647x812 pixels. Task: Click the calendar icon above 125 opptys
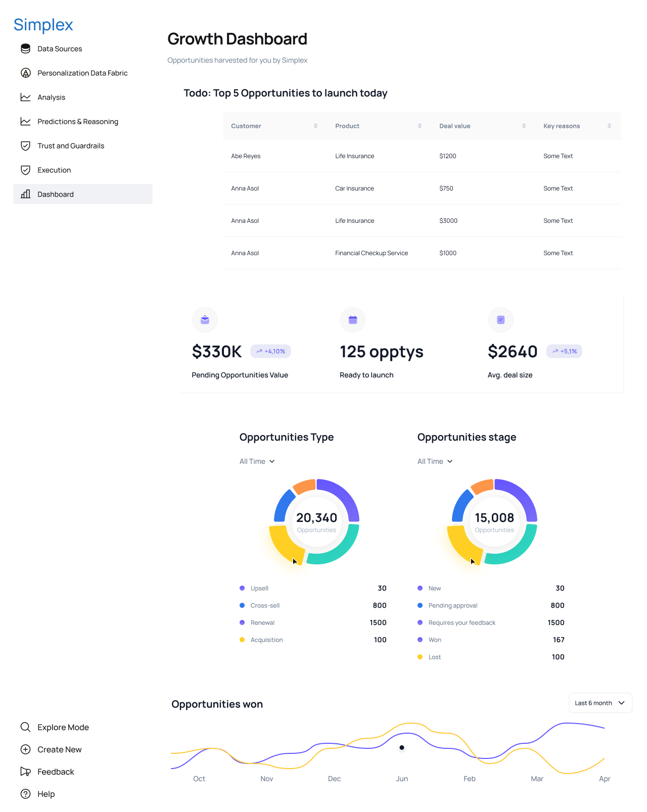pos(353,320)
